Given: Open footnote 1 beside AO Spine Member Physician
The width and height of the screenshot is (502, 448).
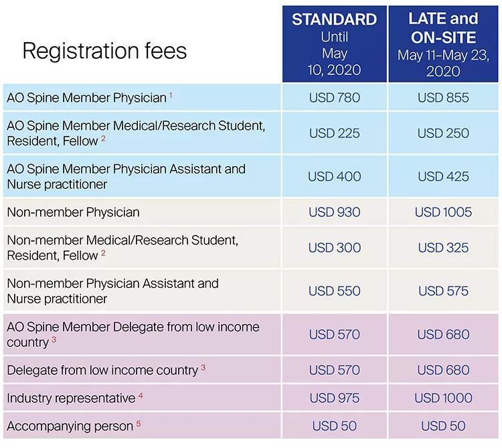Looking at the screenshot, I should tap(171, 96).
